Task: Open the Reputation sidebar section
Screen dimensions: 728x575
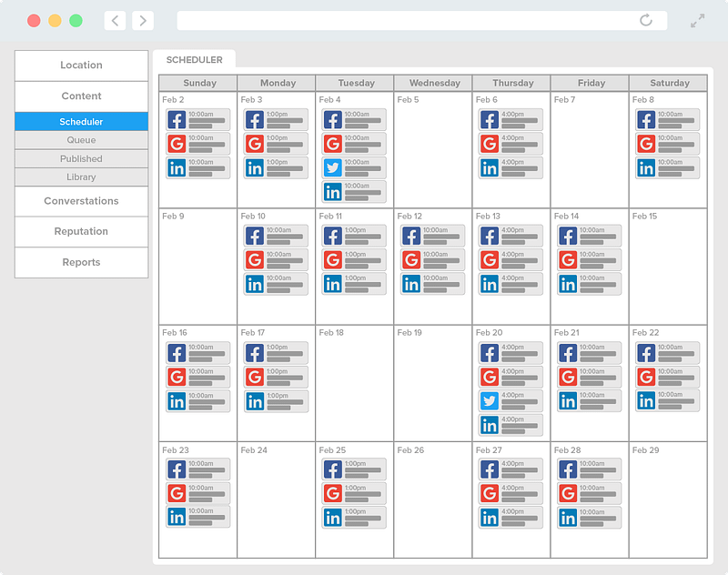Action: [81, 231]
